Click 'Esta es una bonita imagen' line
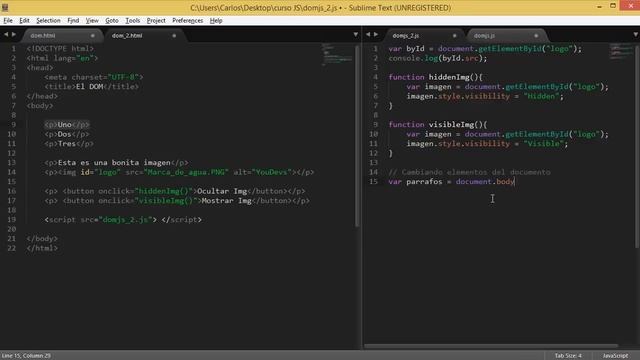 pyautogui.click(x=116, y=162)
